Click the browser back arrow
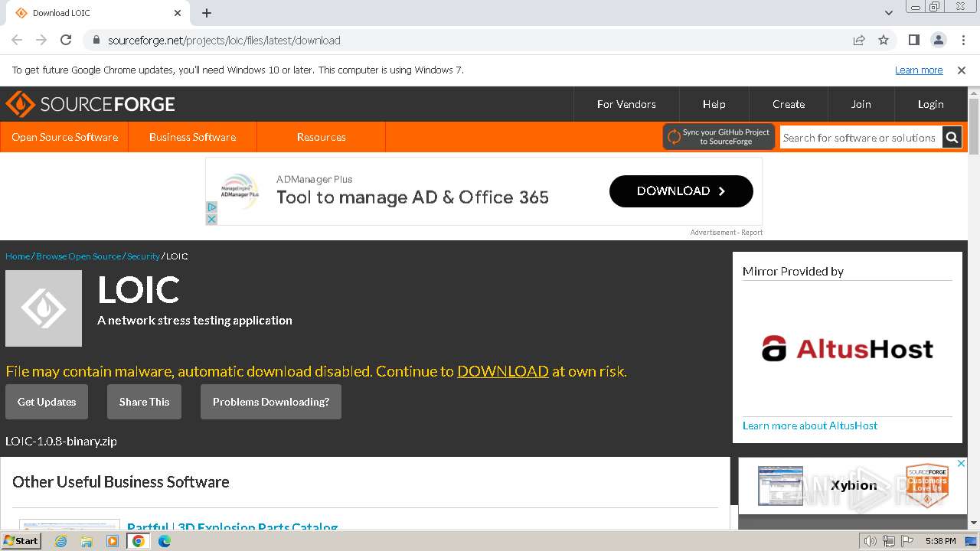Viewport: 980px width, 551px height. [x=17, y=40]
